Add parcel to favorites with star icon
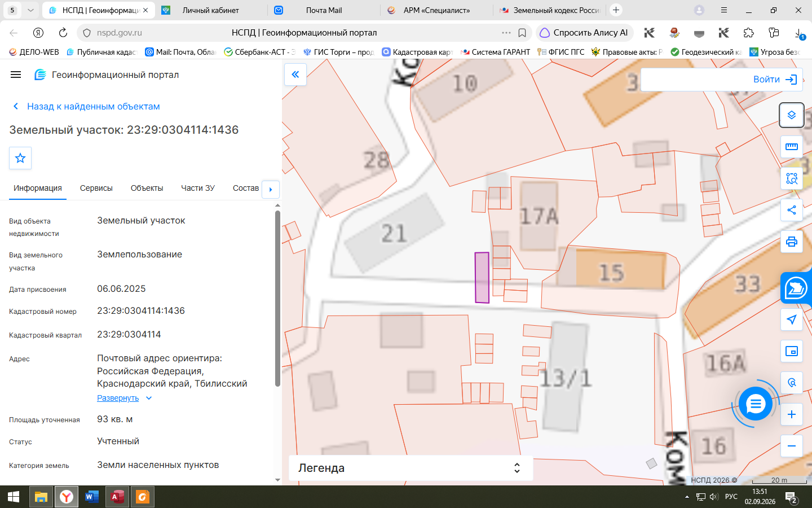 [20, 158]
